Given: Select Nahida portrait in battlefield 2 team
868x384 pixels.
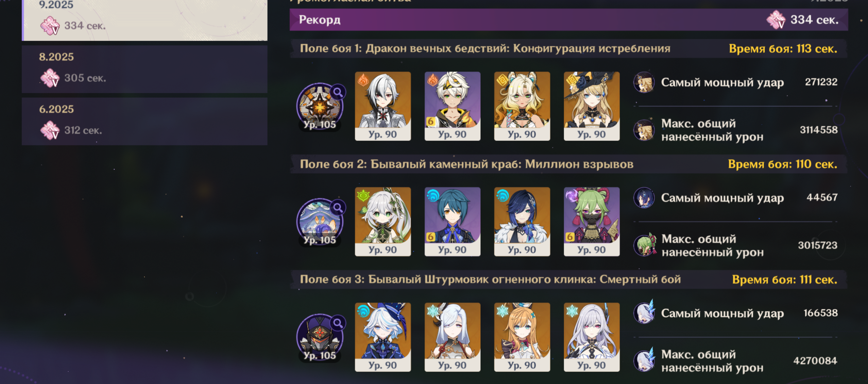Looking at the screenshot, I should click(383, 221).
